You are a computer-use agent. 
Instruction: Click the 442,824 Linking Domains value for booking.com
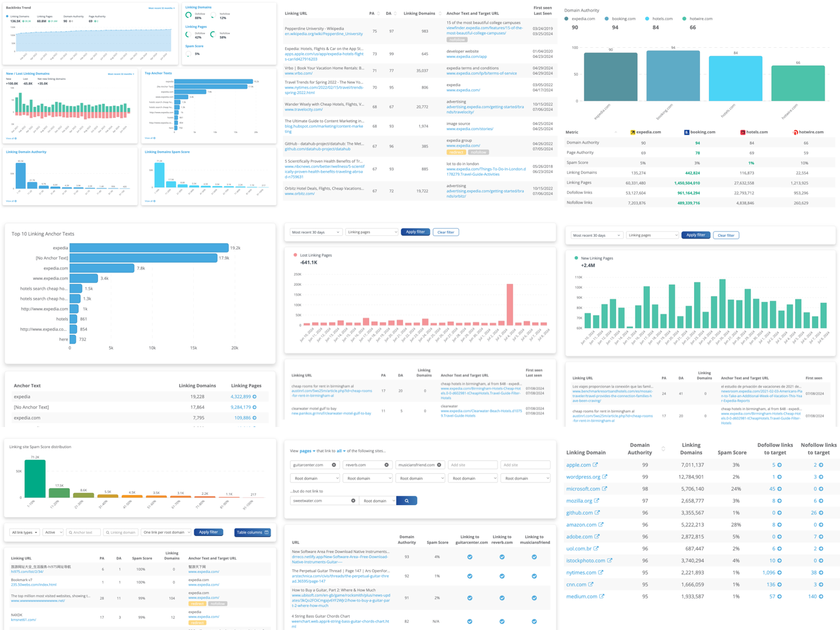[692, 173]
